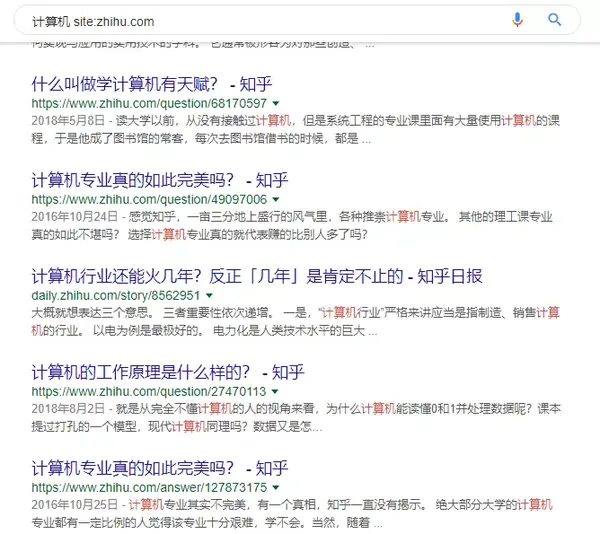This screenshot has width=600, height=534.
Task: Click URL text https://www.zhihu.com/answer/127873175
Action: click(x=149, y=487)
